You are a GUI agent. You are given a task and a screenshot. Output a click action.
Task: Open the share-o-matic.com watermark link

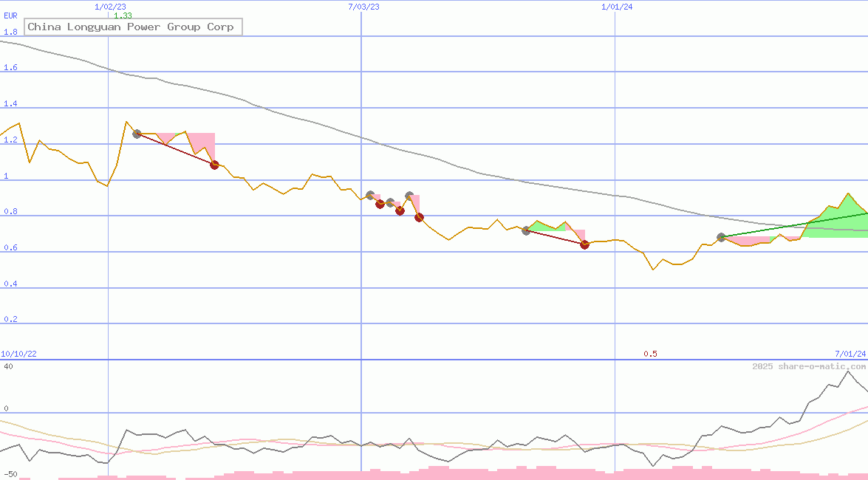click(809, 366)
